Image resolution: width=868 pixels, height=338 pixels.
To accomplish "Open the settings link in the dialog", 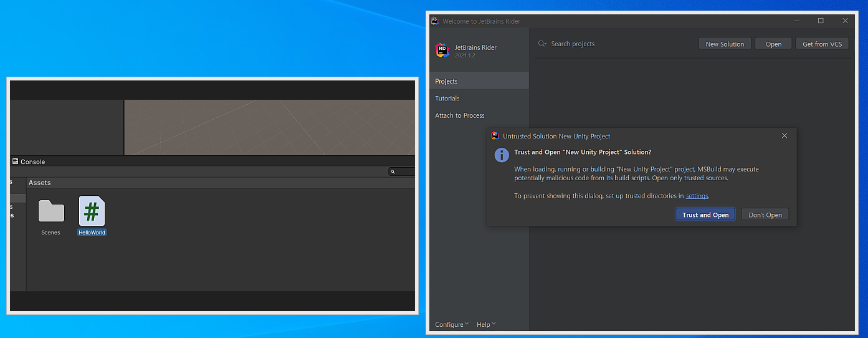I will [697, 196].
